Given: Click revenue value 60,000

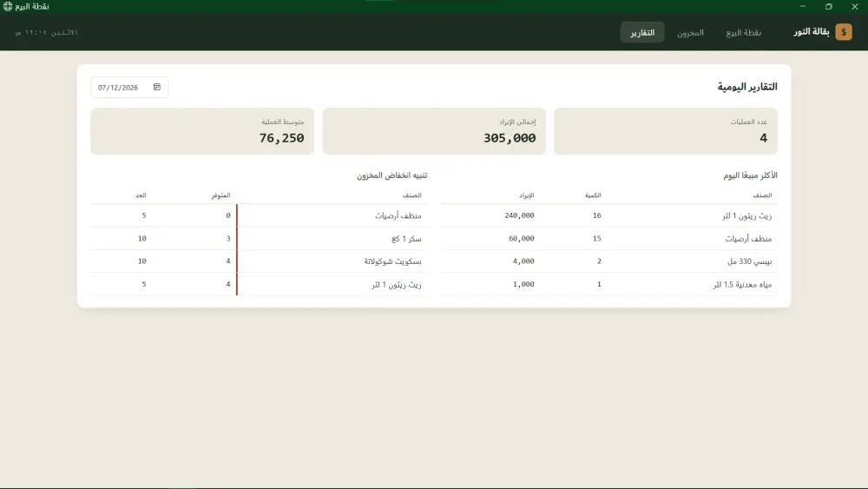Looking at the screenshot, I should [522, 238].
